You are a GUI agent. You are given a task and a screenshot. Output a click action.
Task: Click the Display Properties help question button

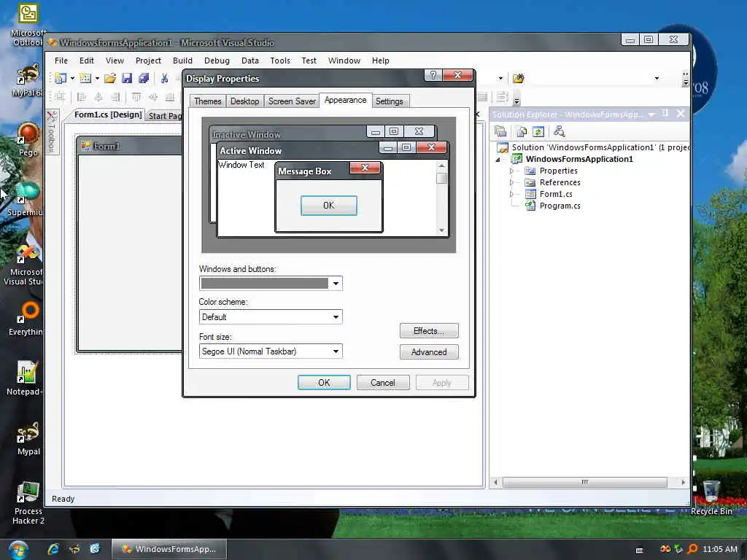pos(433,75)
